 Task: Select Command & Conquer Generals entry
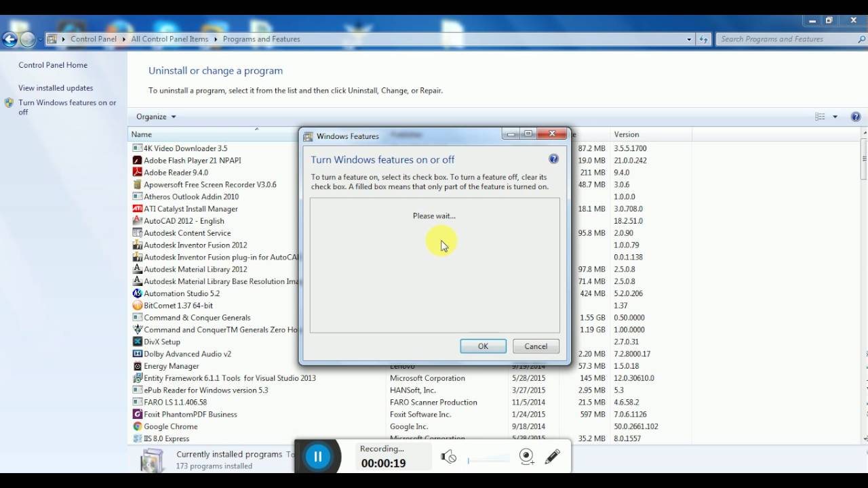197,318
